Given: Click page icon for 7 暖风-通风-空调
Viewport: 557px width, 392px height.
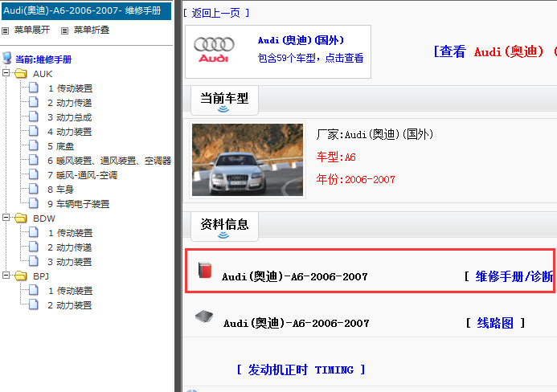Looking at the screenshot, I should coord(34,174).
